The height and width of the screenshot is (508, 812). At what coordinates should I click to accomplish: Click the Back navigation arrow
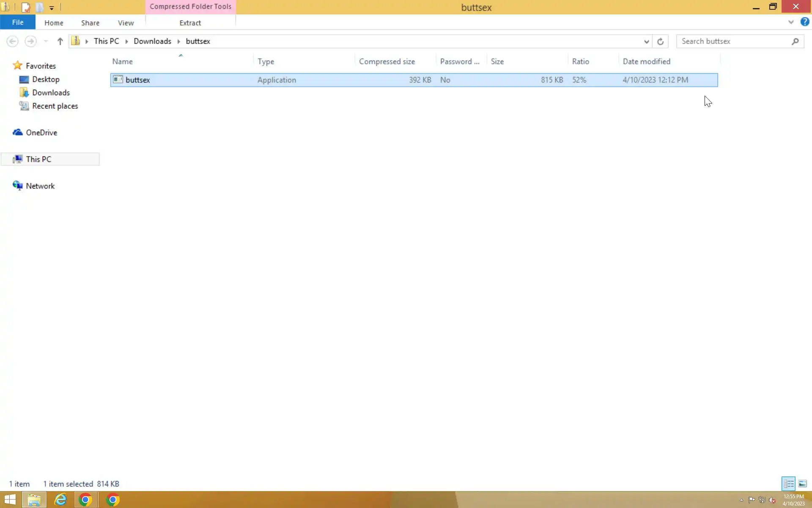[12, 41]
